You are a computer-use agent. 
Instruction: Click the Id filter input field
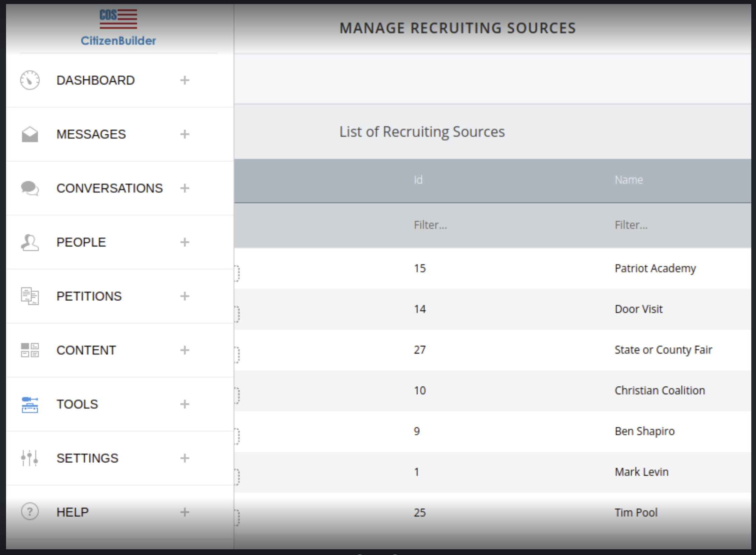(x=430, y=225)
